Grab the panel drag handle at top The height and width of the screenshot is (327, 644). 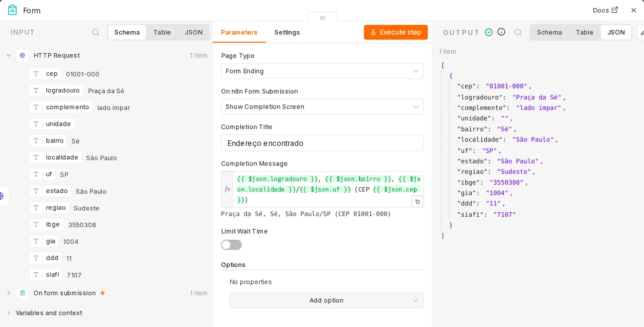pyautogui.click(x=322, y=18)
